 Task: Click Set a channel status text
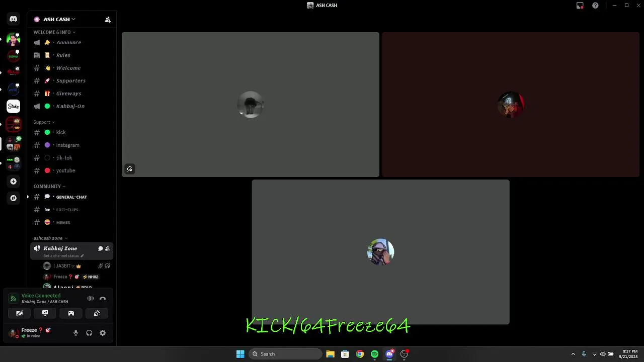coord(61,256)
